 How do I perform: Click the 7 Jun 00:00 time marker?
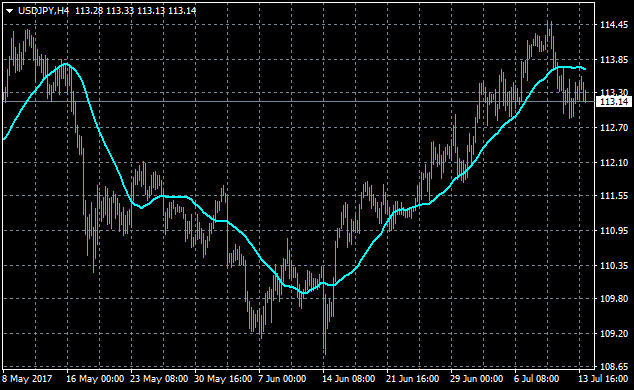[x=282, y=379]
